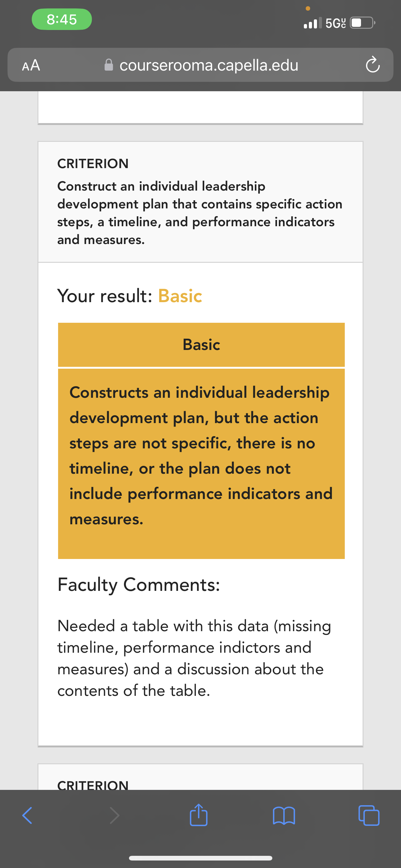Tap the page reload icon
This screenshot has width=401, height=868.
[x=373, y=65]
